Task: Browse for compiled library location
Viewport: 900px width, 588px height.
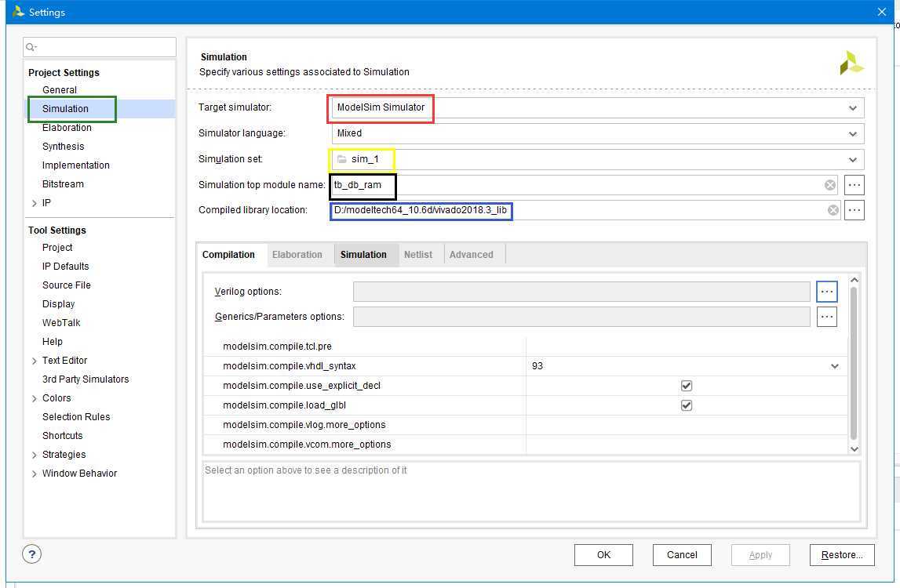Action: pyautogui.click(x=854, y=210)
